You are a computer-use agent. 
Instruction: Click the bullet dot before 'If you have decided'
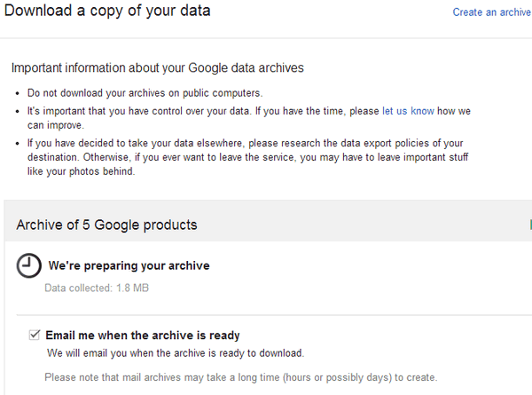(x=18, y=143)
